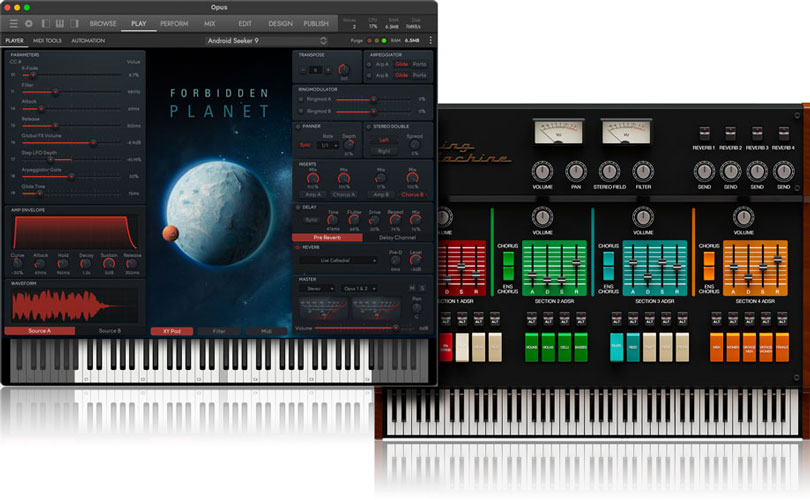Open the AUTOMATION sub-tab

(x=88, y=40)
